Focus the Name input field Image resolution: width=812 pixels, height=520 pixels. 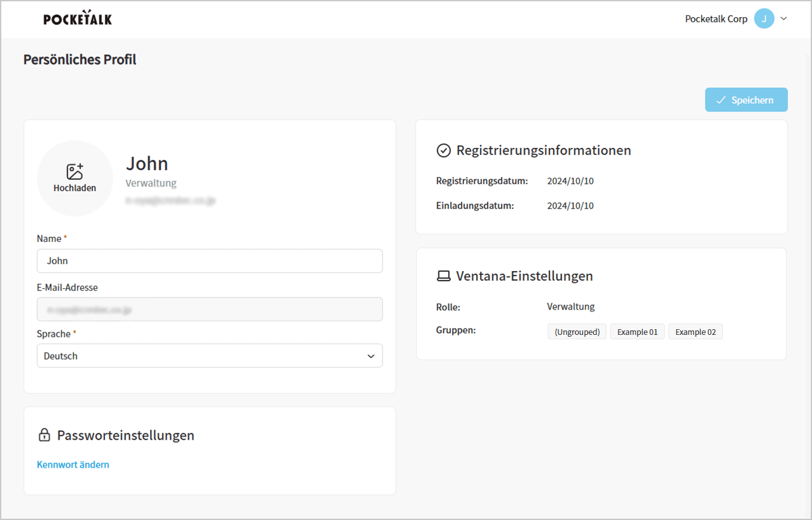pyautogui.click(x=209, y=260)
